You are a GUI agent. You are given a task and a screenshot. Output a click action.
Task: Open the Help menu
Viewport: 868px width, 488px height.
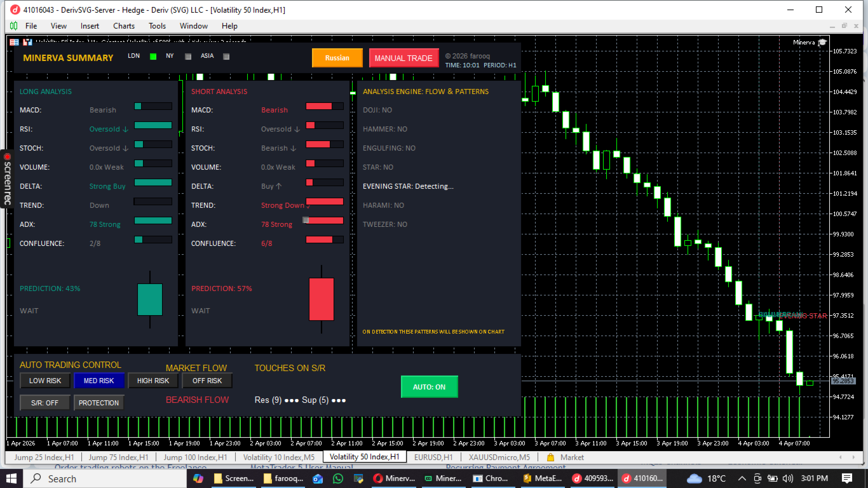[x=229, y=26]
